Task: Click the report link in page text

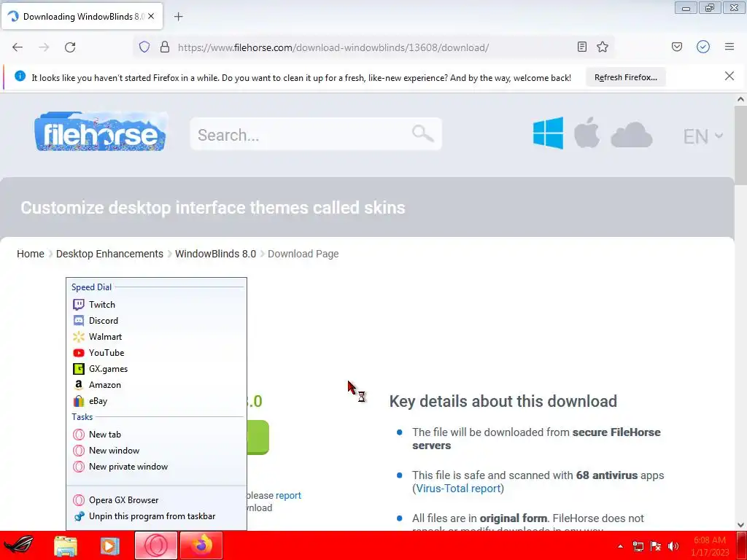Action: coord(288,495)
